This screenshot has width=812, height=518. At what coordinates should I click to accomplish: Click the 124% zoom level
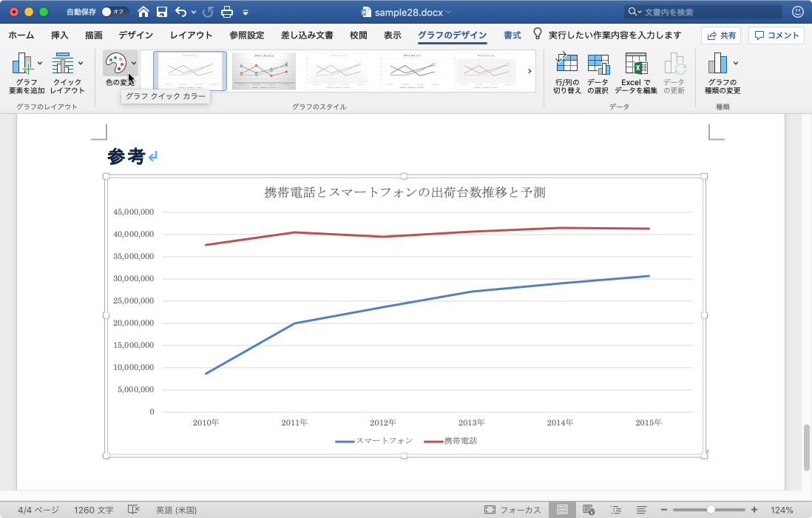click(782, 510)
